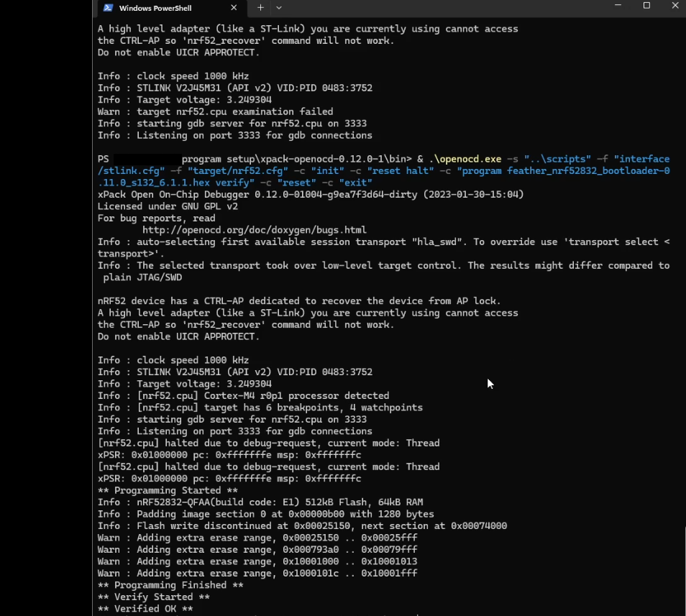686x616 pixels.
Task: Click 'Padding image section 0' info line
Action: tap(265, 514)
